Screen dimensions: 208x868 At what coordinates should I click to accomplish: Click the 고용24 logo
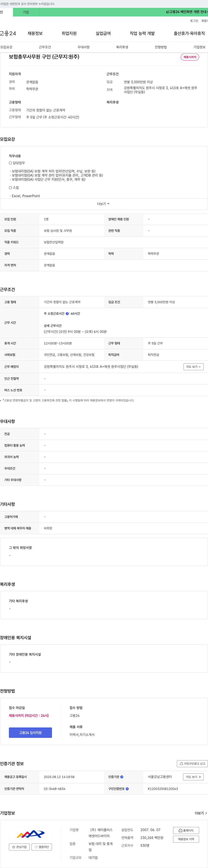pyautogui.click(x=8, y=33)
